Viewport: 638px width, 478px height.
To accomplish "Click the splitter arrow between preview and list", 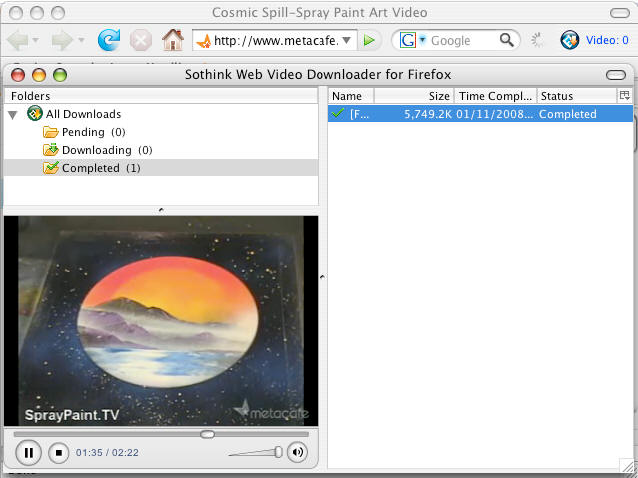I will 322,277.
